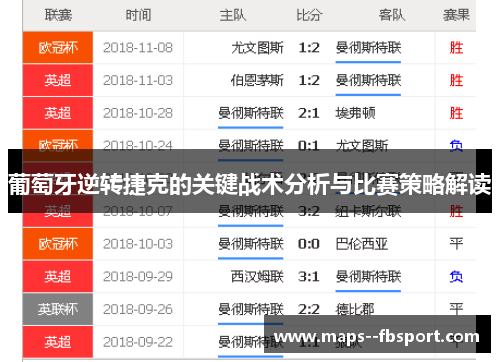Click the 胜 result in the 2018-11-03 row
This screenshot has width=500, height=362.
click(456, 80)
